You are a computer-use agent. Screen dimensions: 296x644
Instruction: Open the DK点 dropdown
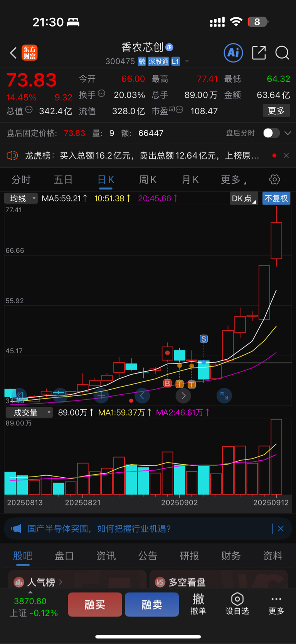(244, 199)
